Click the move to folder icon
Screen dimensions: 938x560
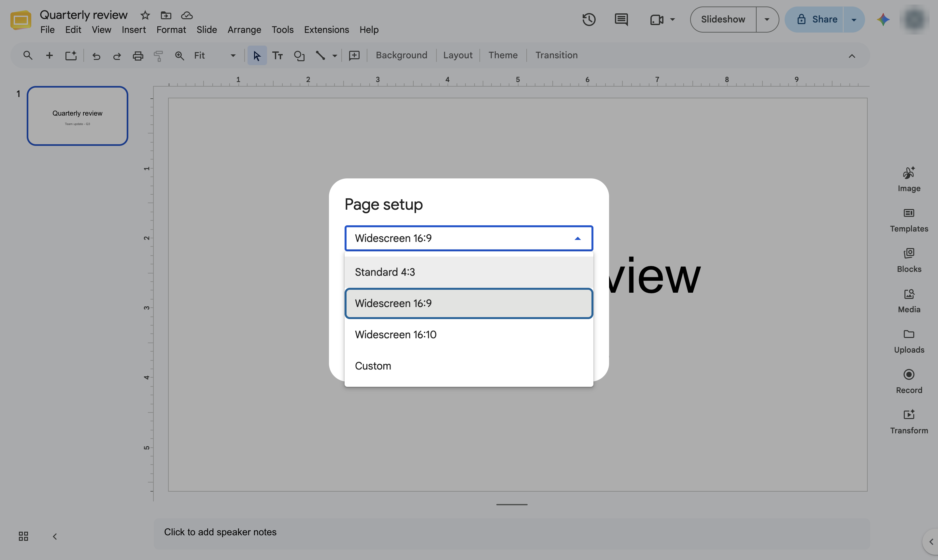coord(166,16)
